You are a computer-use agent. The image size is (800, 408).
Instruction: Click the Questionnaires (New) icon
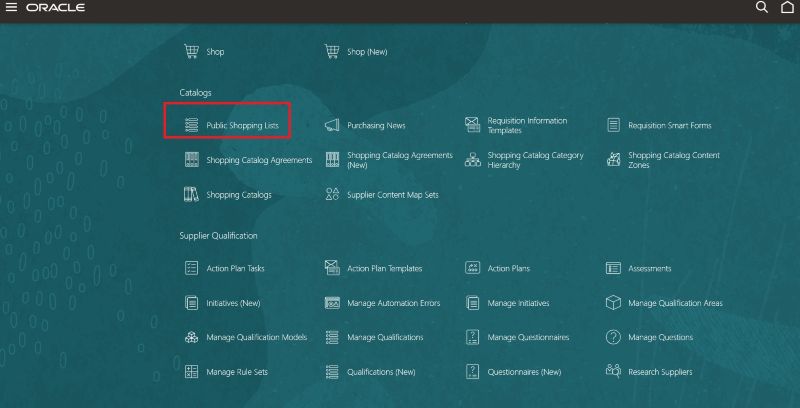472,372
